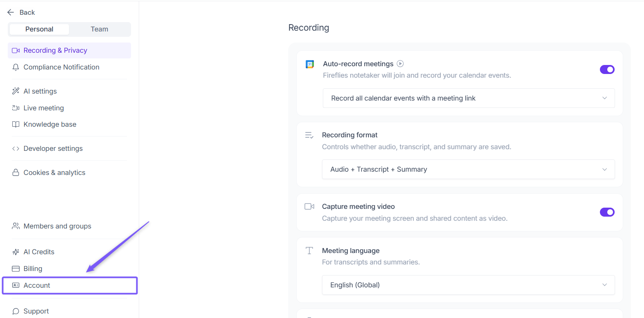Click the Account ID card icon
The image size is (644, 318).
16,285
